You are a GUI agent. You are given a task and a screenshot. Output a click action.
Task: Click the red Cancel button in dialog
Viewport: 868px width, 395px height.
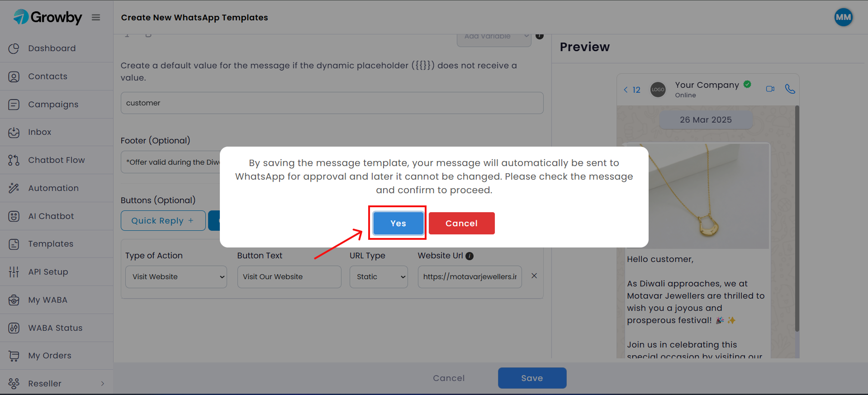(x=461, y=224)
